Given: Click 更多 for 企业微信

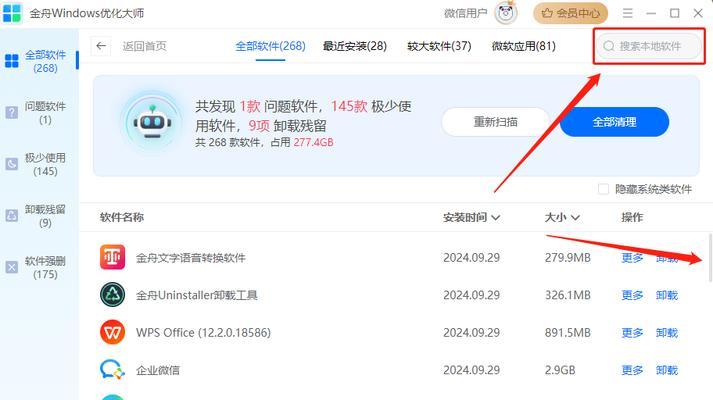Looking at the screenshot, I should (x=632, y=370).
